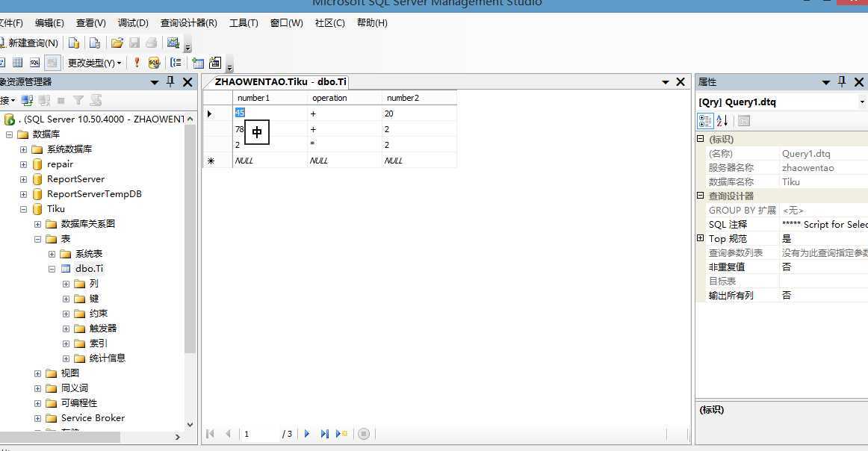Click the Move to New Row button
Image resolution: width=868 pixels, height=451 pixels.
(341, 434)
